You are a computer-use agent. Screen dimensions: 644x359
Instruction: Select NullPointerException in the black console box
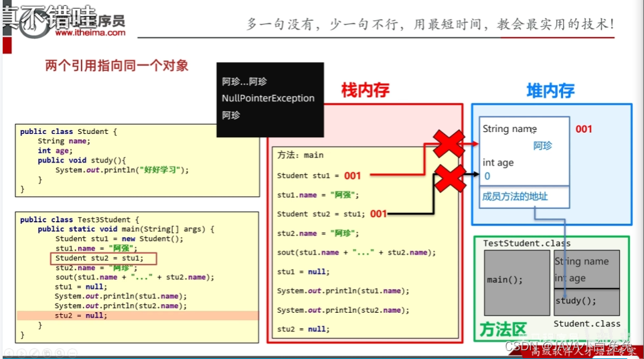tap(268, 98)
